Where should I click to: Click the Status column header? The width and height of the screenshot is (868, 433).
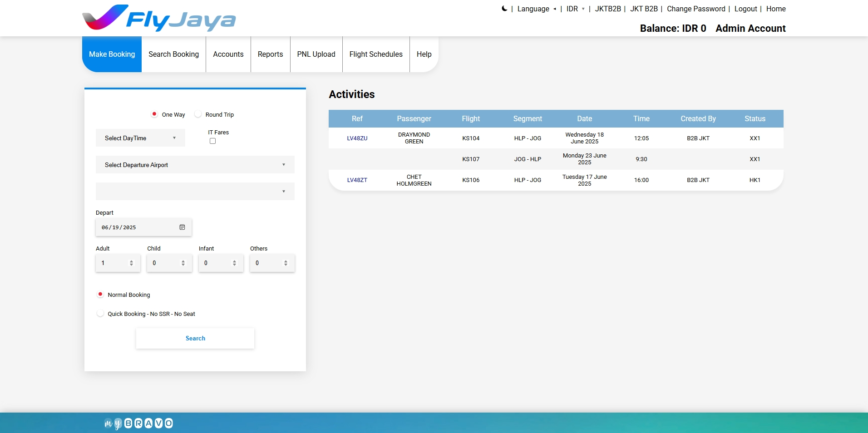[755, 118]
